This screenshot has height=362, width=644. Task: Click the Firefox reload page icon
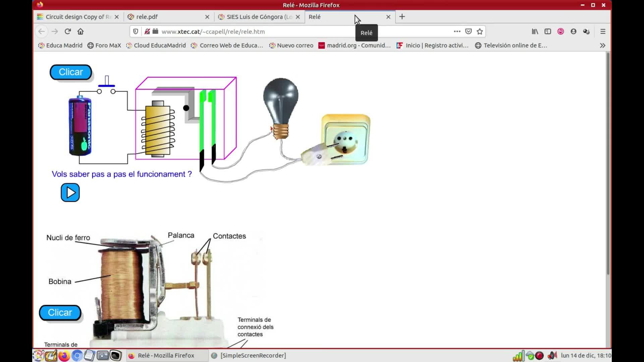pos(68,32)
